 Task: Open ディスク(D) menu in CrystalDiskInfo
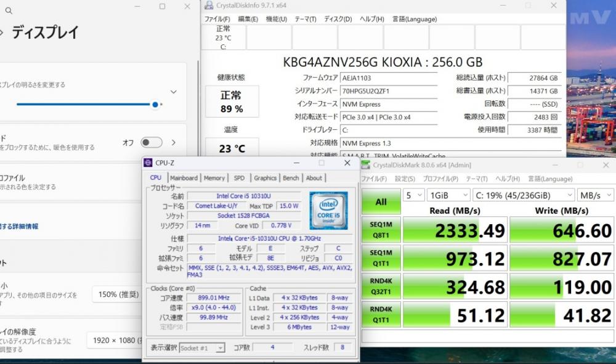coord(338,19)
